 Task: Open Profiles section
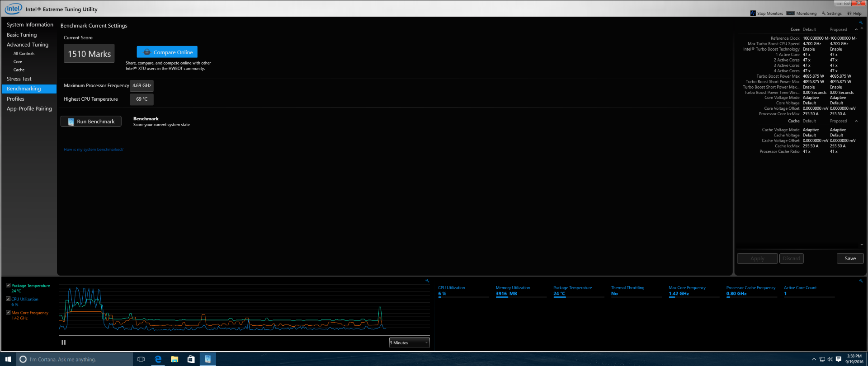[15, 99]
